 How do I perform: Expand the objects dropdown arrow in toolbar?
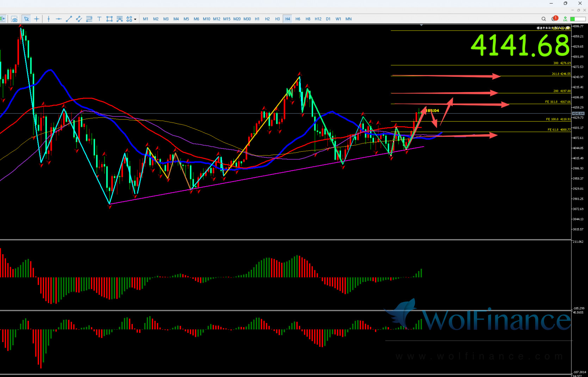point(135,19)
